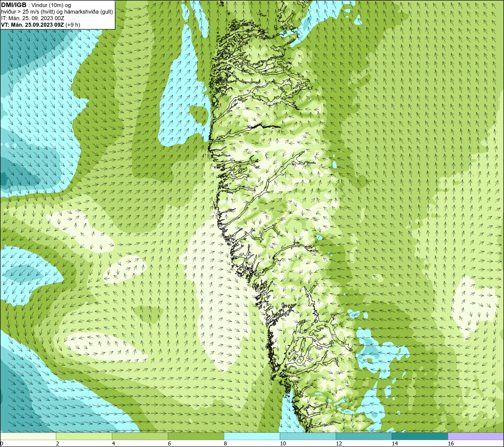Click the '(+9 h)' forecast offset text
The width and height of the screenshot is (504, 447).
tap(73, 25)
